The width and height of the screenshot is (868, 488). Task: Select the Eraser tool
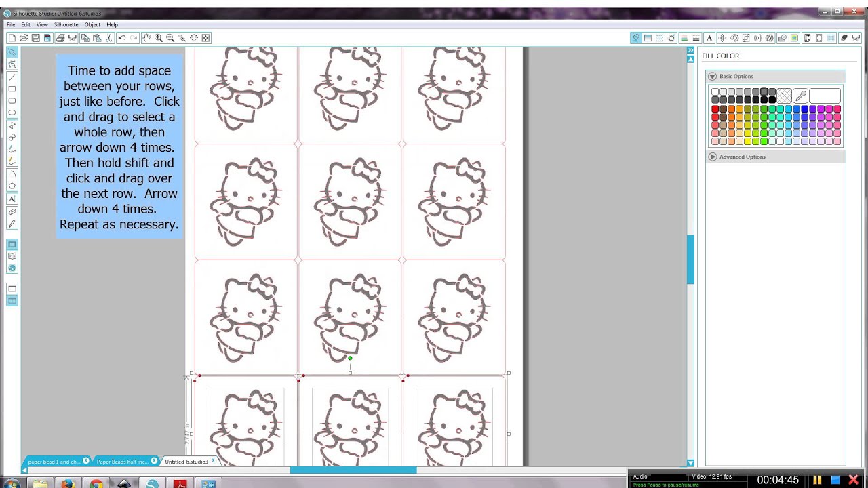[x=12, y=211]
